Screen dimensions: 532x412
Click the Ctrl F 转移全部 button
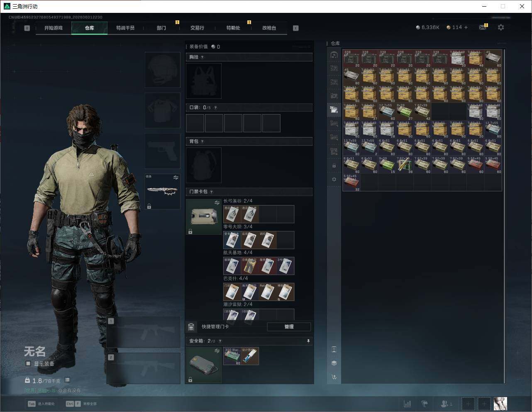coord(81,404)
